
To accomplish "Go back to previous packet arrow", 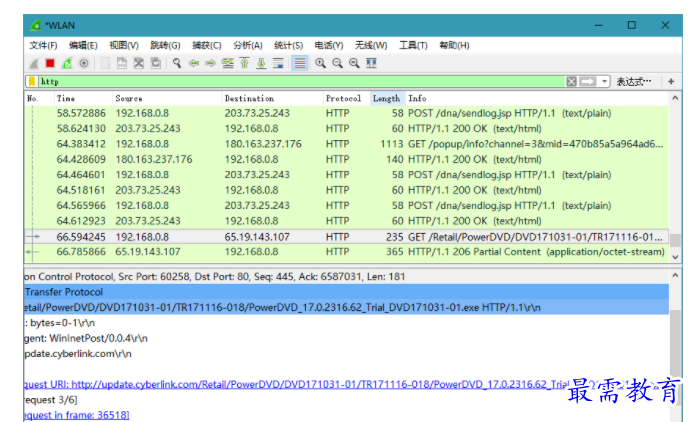I will [195, 63].
